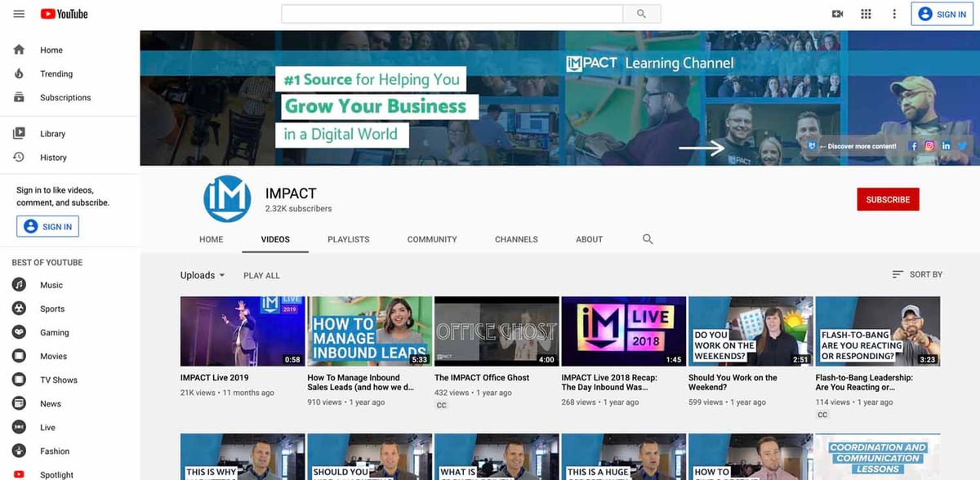Image resolution: width=980 pixels, height=480 pixels.
Task: Click Sign In in the top bar
Action: (x=942, y=14)
